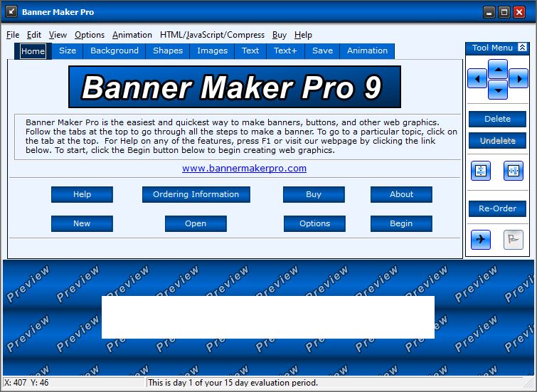Collapse the Tool Menu panel
This screenshot has width=537, height=392.
(x=522, y=47)
